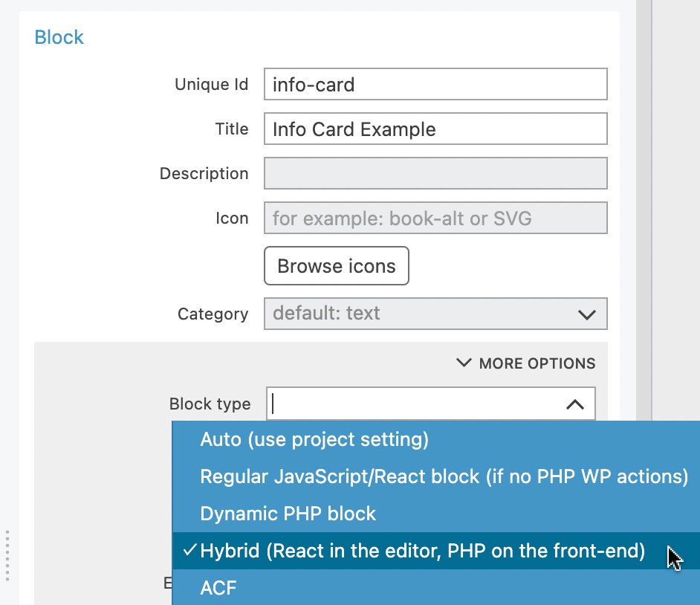The height and width of the screenshot is (605, 700).
Task: Click the dotted drag handle at left edge
Action: [x=7, y=556]
